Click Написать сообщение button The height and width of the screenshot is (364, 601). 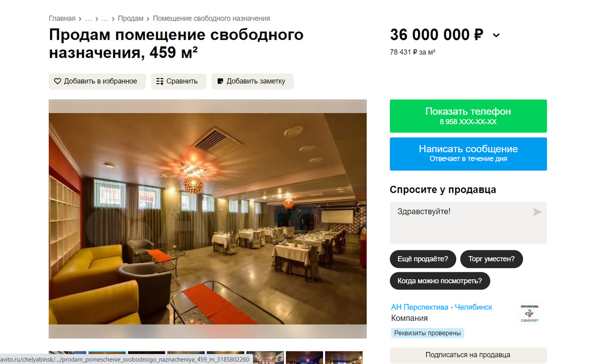[468, 154]
